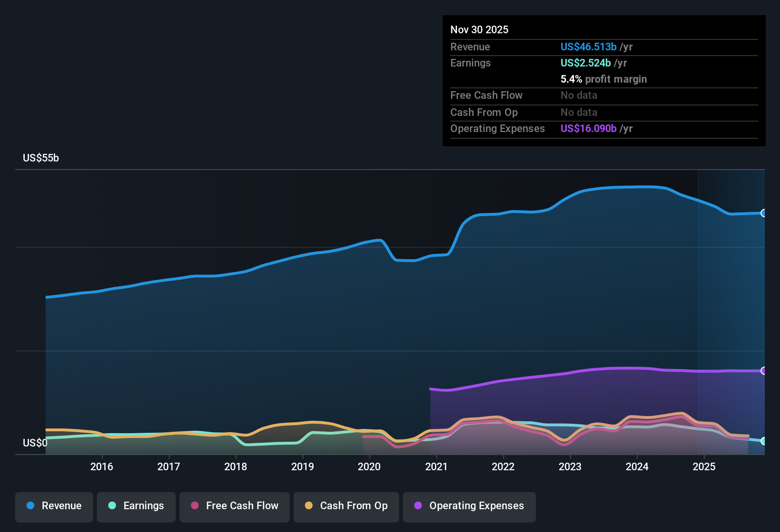Select the Earnings endpoint marker on the chart

click(x=763, y=441)
